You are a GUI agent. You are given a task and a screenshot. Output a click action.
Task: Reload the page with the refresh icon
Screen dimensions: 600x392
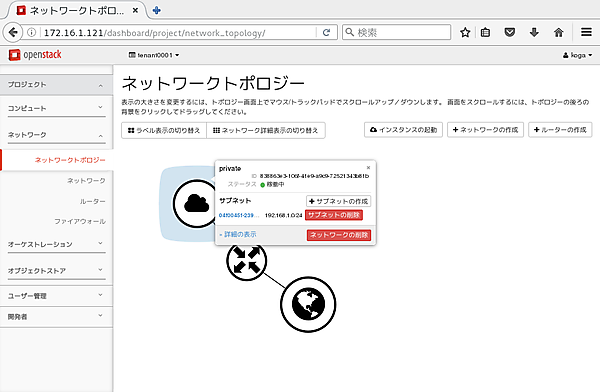326,33
